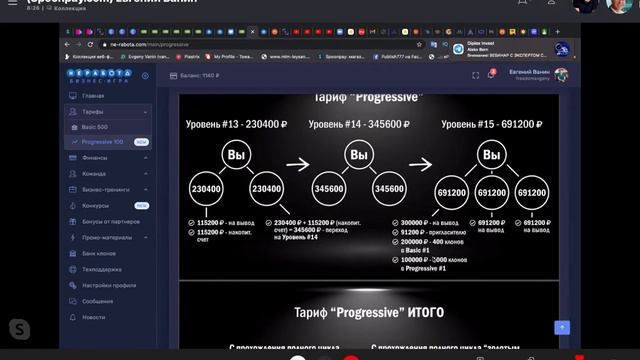Click the Конкурсы flame icon
The image size is (640, 360).
(x=73, y=206)
